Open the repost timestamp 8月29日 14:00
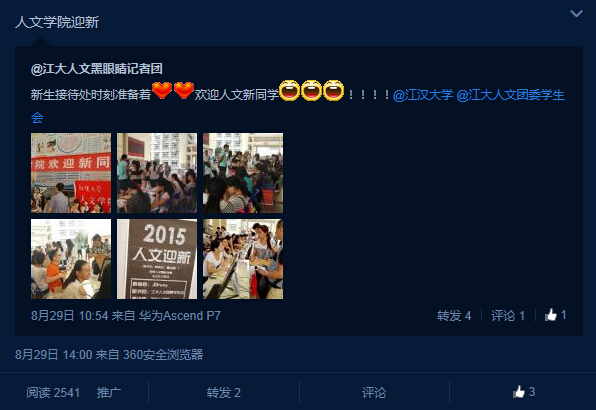This screenshot has height=410, width=596. tap(54, 355)
